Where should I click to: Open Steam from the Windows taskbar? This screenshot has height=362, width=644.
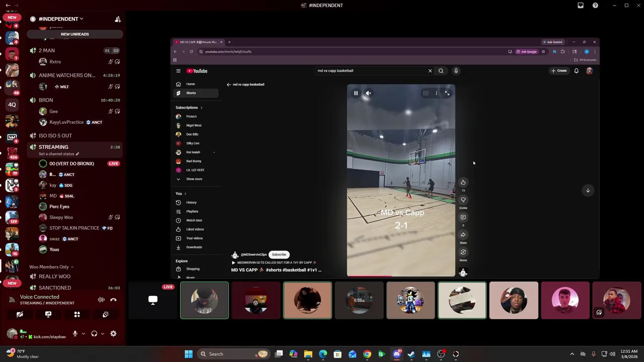pyautogui.click(x=412, y=354)
